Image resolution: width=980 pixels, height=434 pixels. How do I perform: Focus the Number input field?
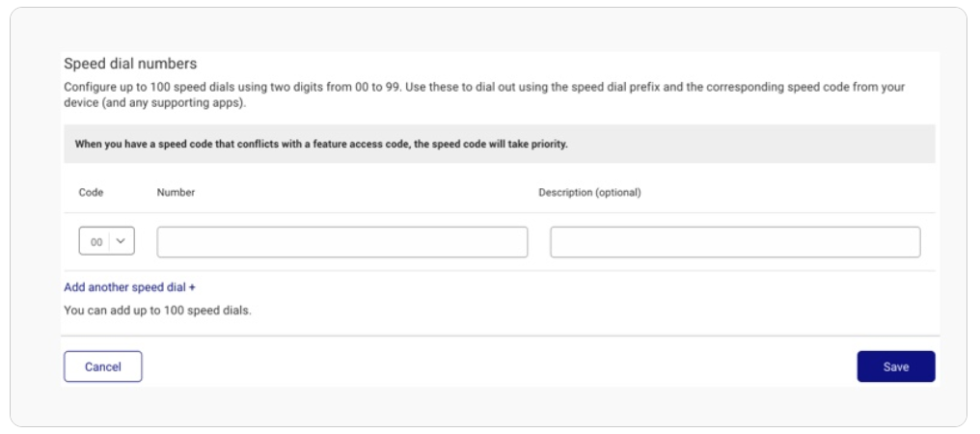coord(341,242)
